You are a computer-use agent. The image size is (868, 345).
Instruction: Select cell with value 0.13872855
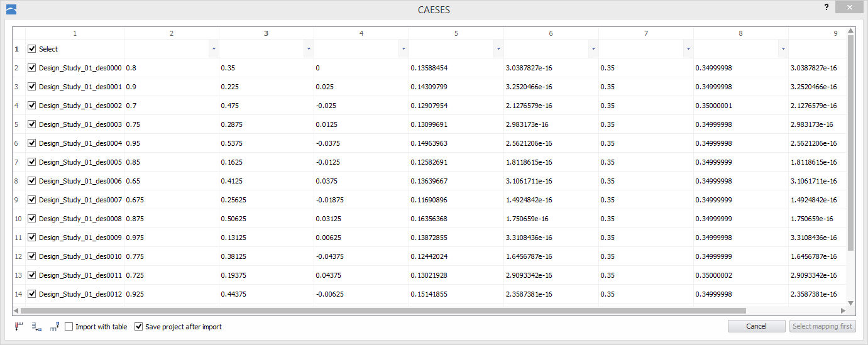(456, 238)
